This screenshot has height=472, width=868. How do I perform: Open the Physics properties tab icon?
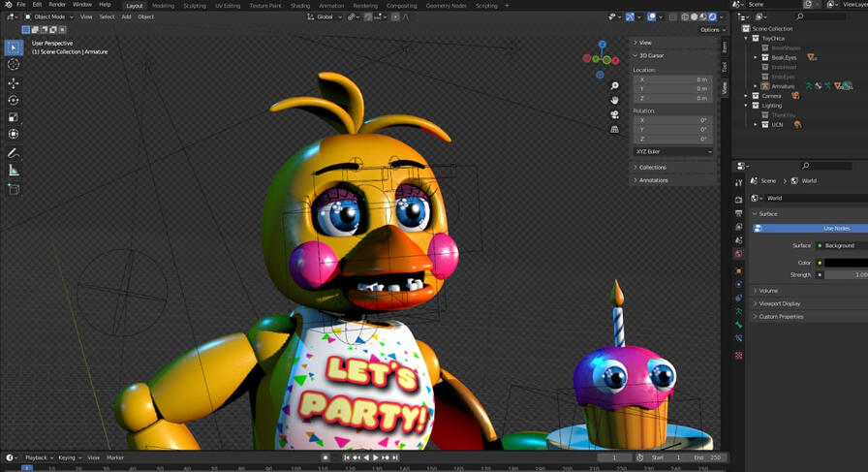coord(738,284)
